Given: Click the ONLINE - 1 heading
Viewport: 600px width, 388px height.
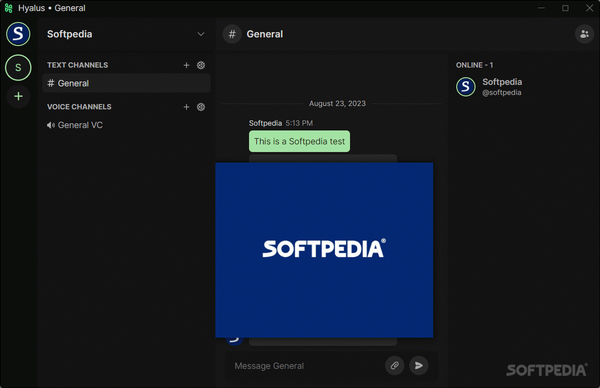Looking at the screenshot, I should 474,65.
